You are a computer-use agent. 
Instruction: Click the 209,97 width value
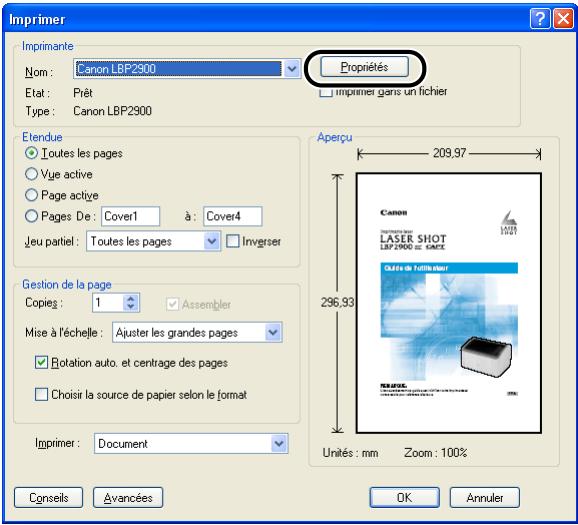(x=449, y=153)
